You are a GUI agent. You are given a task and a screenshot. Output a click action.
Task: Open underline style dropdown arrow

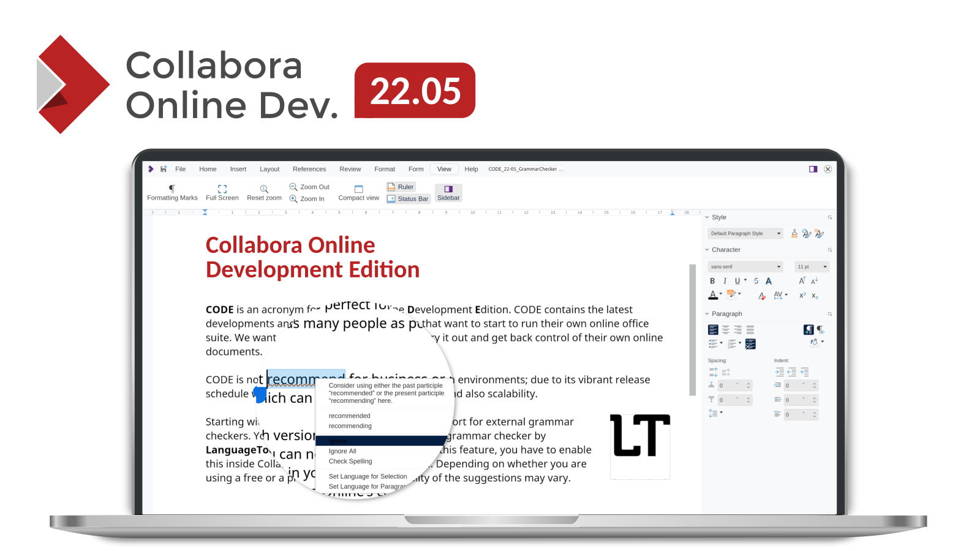[x=745, y=280]
